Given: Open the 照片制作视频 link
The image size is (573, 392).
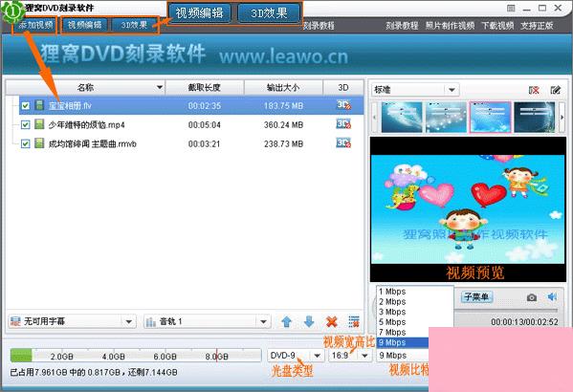Looking at the screenshot, I should [x=450, y=26].
